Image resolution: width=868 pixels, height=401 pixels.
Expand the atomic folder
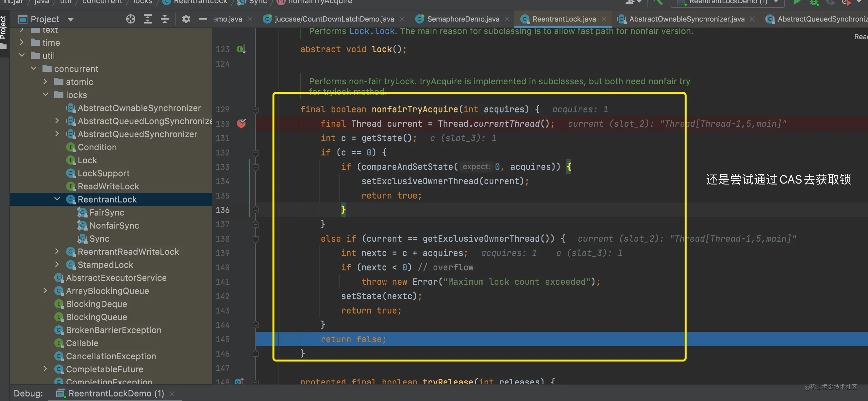(45, 82)
